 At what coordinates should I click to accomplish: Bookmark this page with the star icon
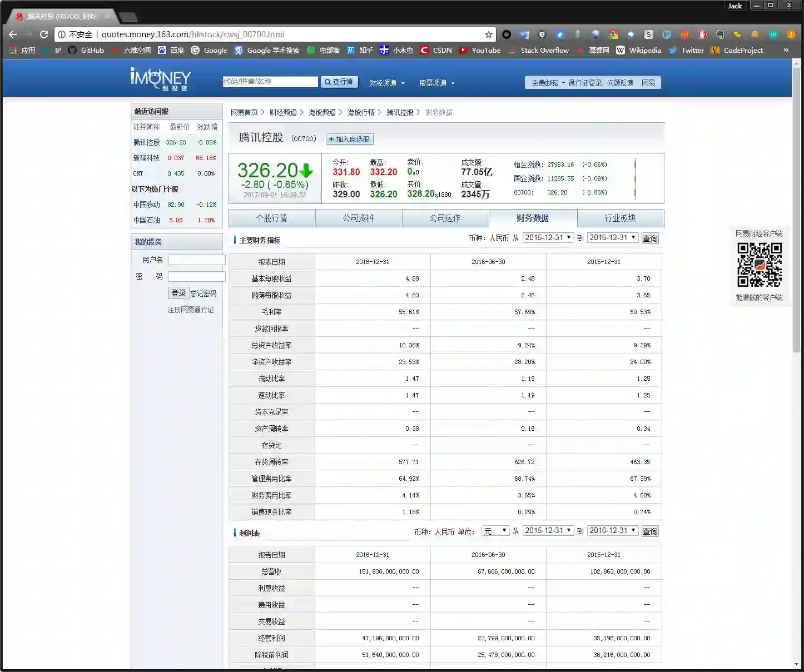(x=489, y=34)
